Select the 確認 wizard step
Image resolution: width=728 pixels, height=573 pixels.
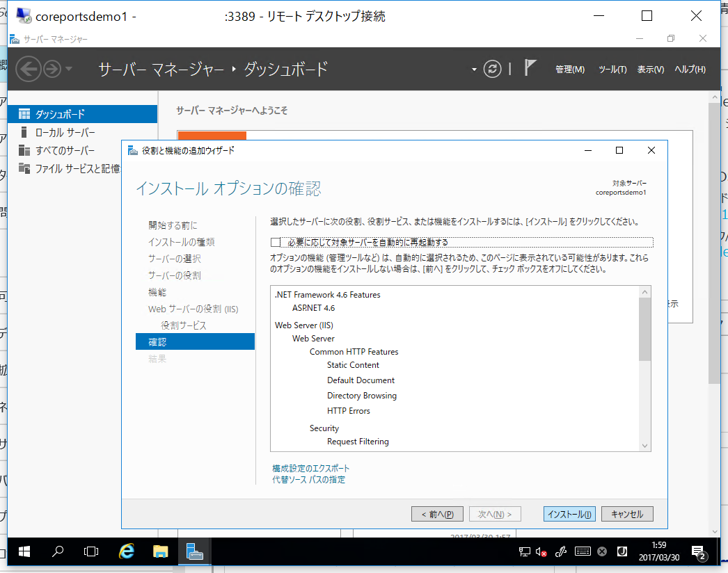click(x=195, y=341)
